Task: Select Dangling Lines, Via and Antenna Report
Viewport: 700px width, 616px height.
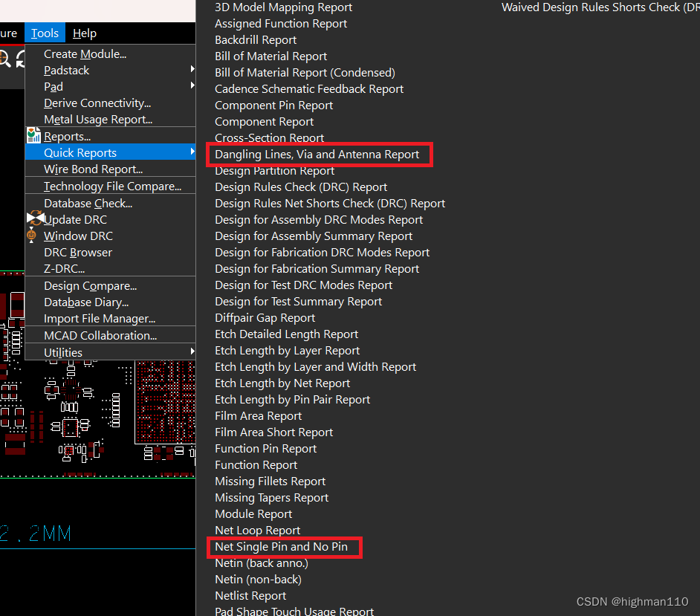Action: pos(317,155)
